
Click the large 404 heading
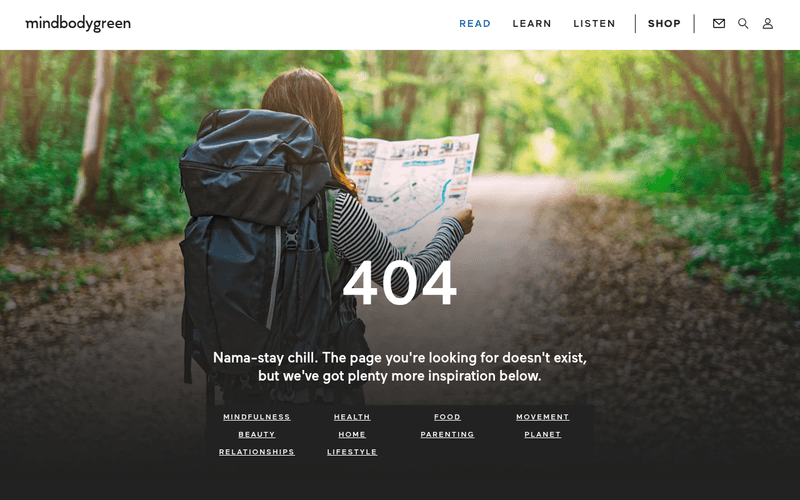click(x=399, y=284)
